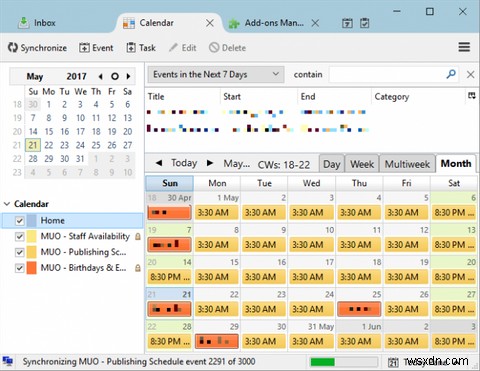480x371 pixels.
Task: Collapse the Calendar list section
Action: click(x=6, y=204)
